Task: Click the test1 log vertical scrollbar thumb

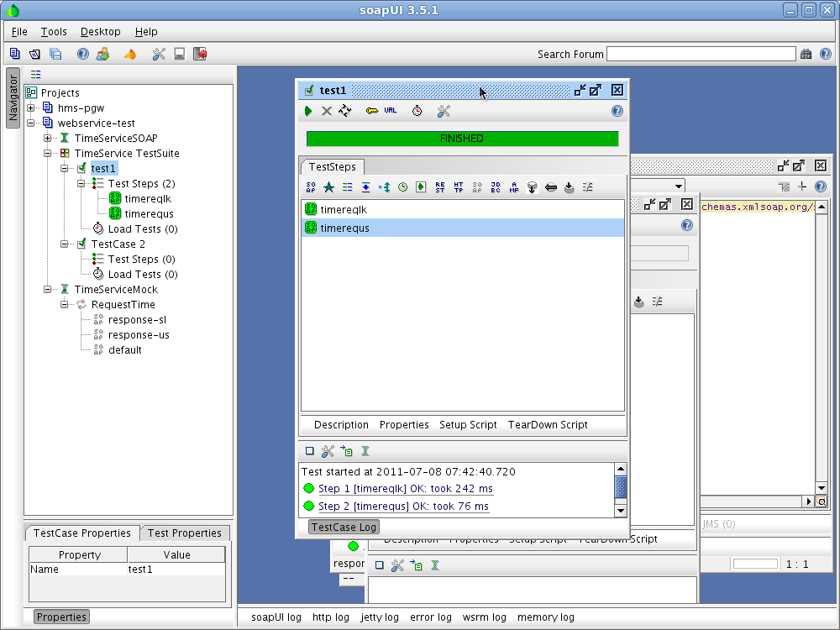Action: (x=621, y=487)
